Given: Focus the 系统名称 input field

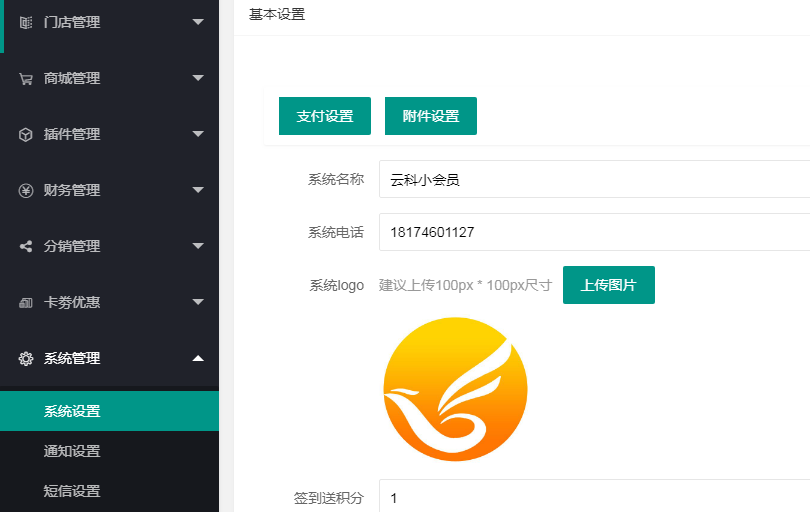Looking at the screenshot, I should (x=595, y=179).
